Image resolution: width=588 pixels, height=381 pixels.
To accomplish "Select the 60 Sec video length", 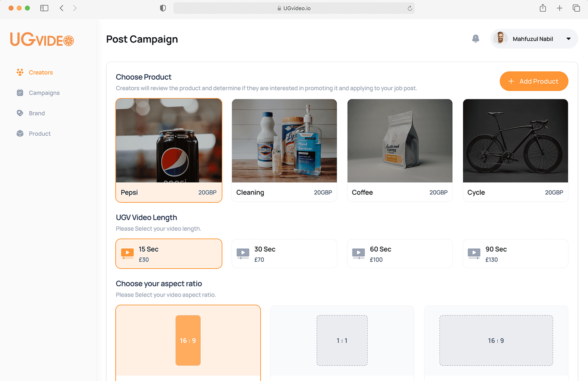I will pos(399,254).
